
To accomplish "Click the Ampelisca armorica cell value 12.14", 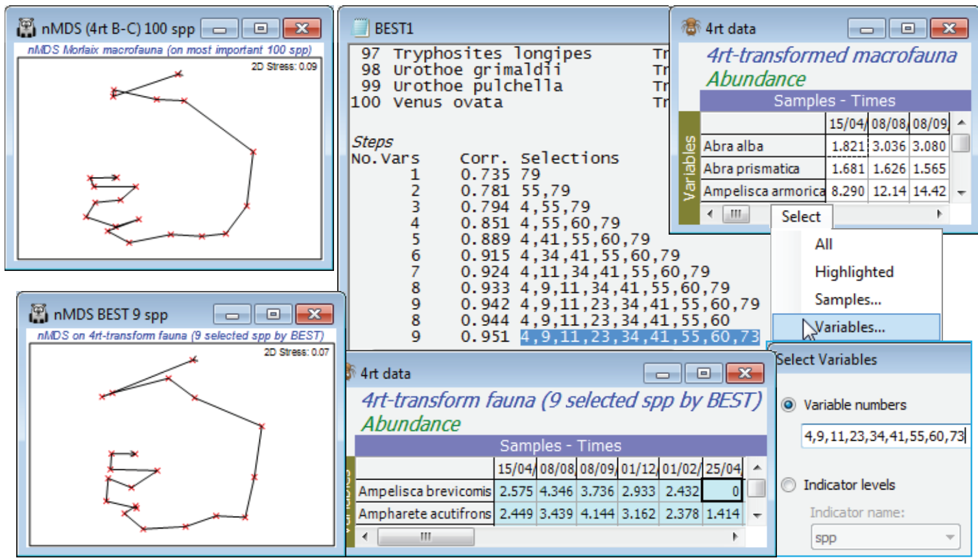I will pyautogui.click(x=889, y=191).
